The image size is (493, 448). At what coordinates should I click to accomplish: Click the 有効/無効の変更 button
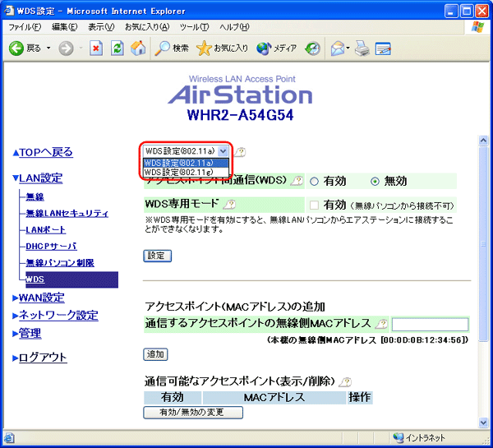(x=193, y=413)
